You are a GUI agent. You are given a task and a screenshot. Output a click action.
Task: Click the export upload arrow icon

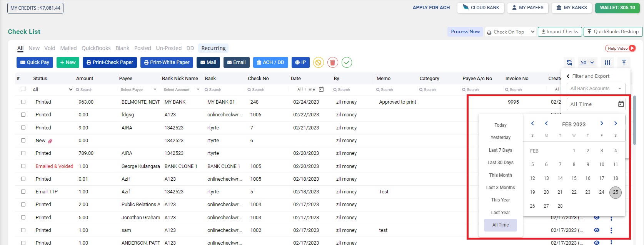point(624,62)
